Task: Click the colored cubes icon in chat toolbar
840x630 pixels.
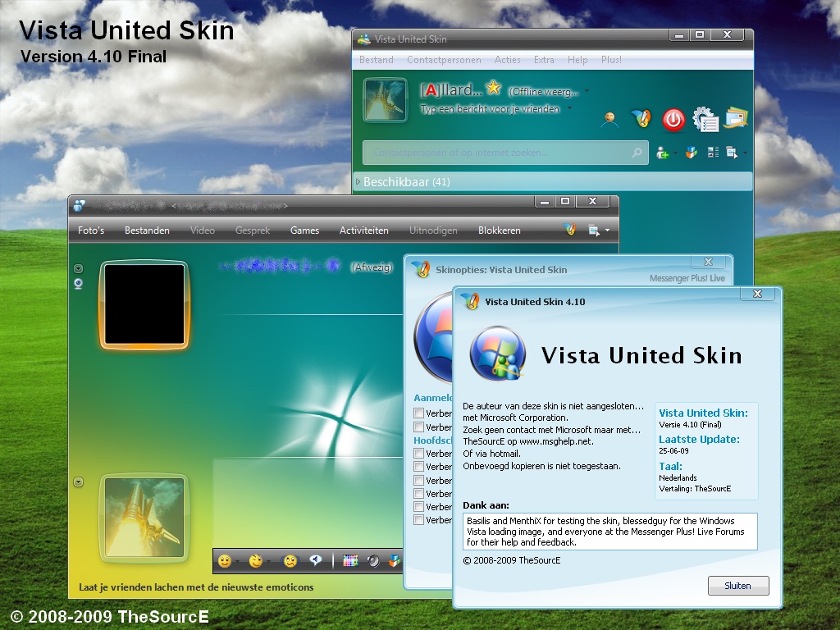Action: 395,561
